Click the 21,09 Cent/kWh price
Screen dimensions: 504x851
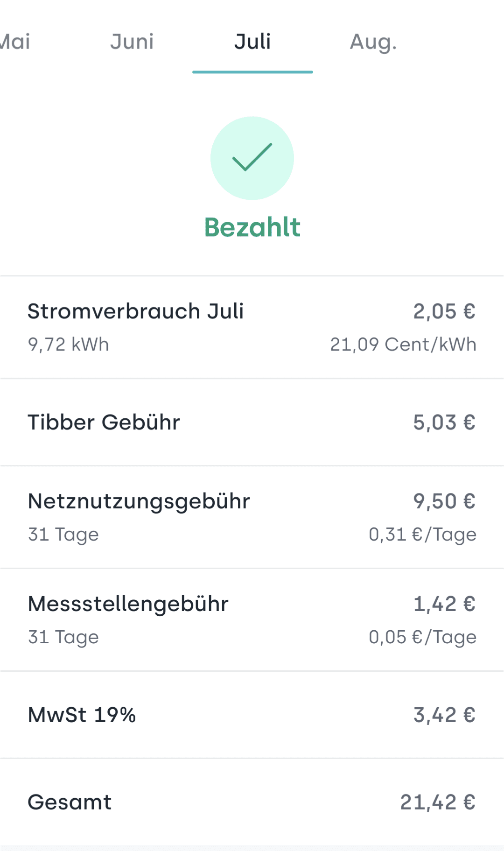coord(403,345)
